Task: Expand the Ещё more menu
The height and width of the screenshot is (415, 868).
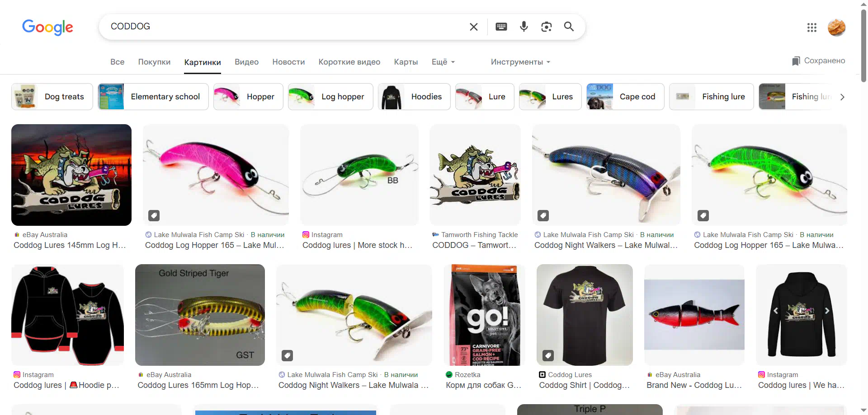Action: (443, 62)
